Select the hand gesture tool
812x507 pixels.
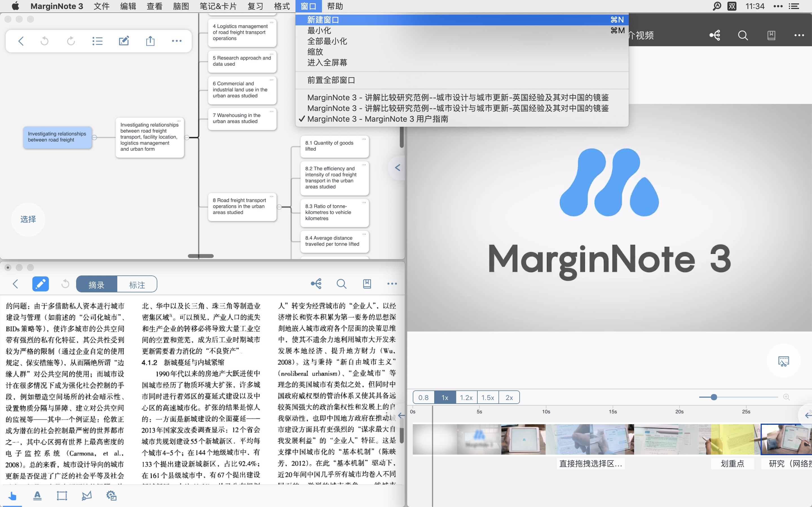coord(12,496)
